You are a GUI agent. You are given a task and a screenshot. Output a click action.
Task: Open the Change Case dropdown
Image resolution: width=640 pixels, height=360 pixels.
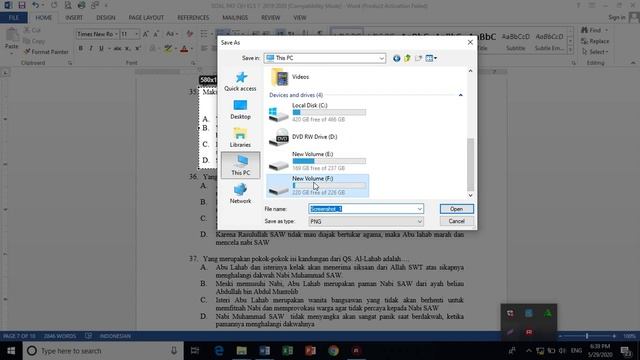tap(171, 34)
